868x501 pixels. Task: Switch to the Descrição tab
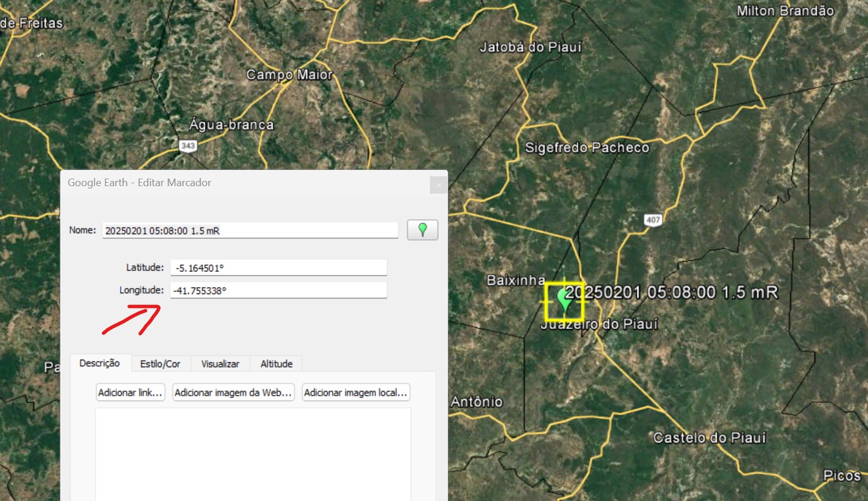100,364
